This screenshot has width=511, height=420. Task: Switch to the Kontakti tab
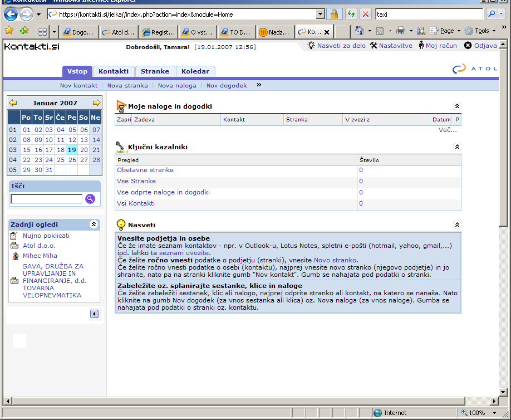[114, 71]
